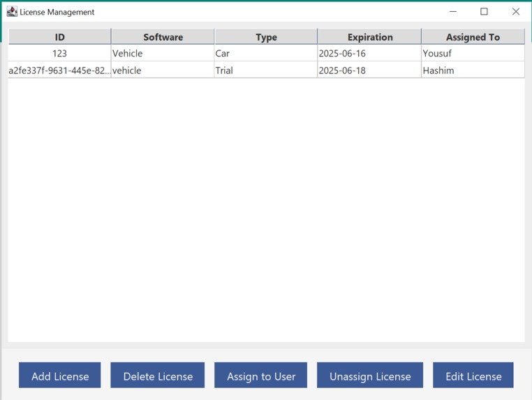Click the Car type cell
Screen dimensions: 532x400
[266, 53]
